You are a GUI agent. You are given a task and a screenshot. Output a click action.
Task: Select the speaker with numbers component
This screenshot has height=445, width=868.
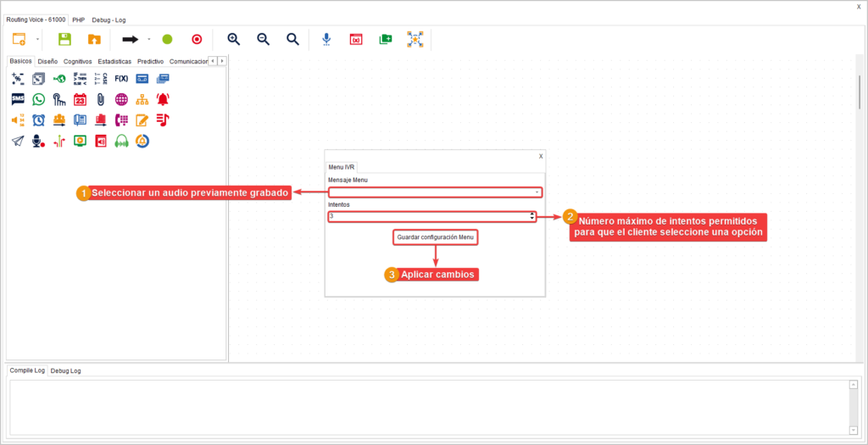coord(18,120)
